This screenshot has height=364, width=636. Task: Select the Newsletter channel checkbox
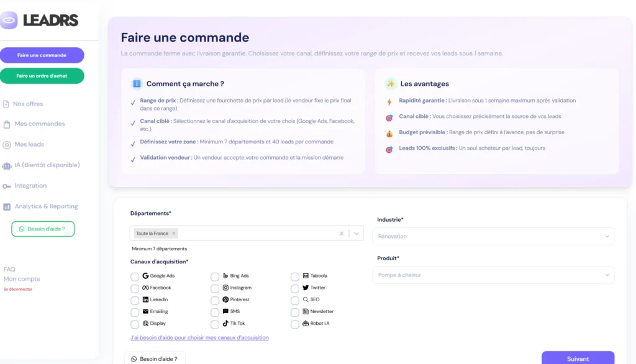294,311
